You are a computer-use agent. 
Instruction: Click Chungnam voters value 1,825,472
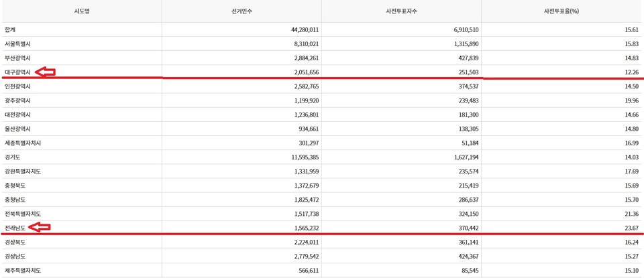307,200
